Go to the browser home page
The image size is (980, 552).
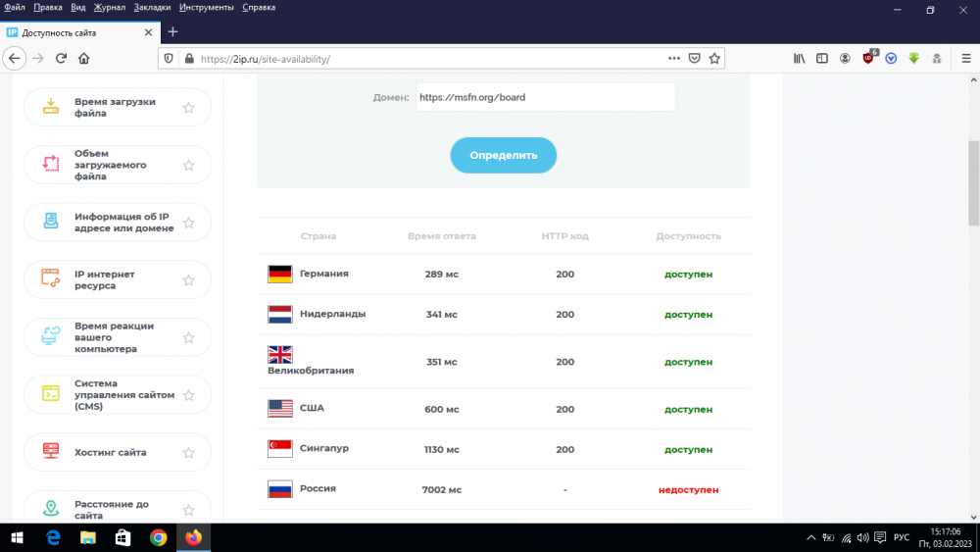(84, 58)
